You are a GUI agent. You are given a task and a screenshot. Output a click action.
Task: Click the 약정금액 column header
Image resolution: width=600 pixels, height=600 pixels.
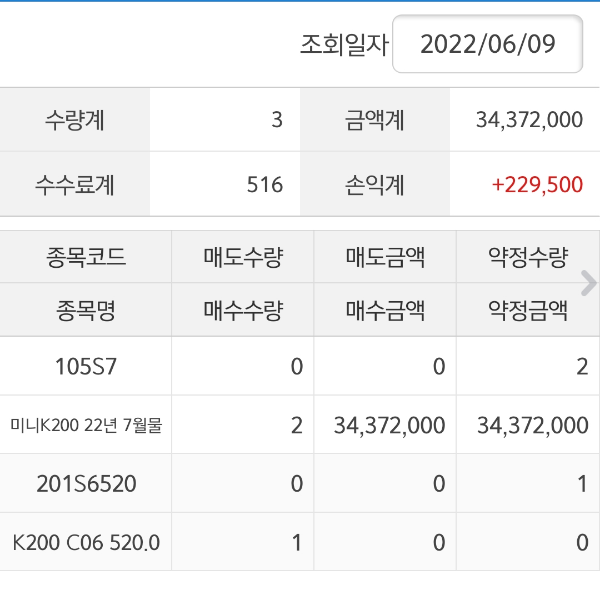(527, 311)
